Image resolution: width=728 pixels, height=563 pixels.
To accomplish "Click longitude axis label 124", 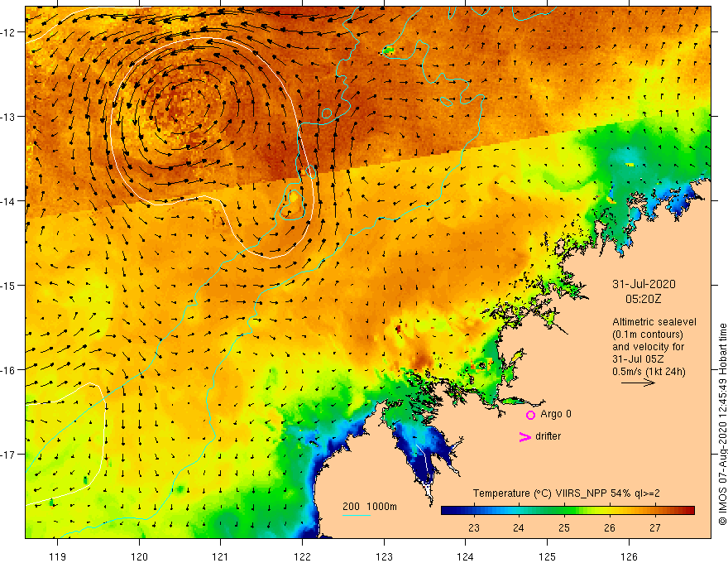I will [465, 557].
